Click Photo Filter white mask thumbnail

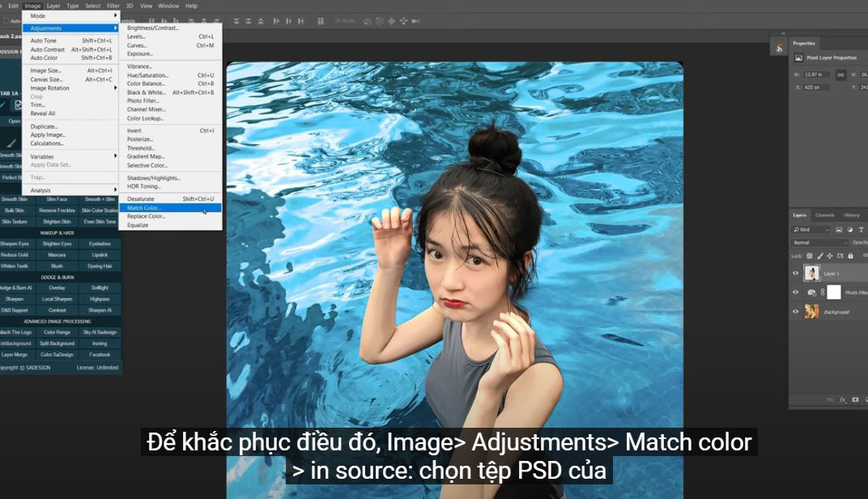(834, 292)
